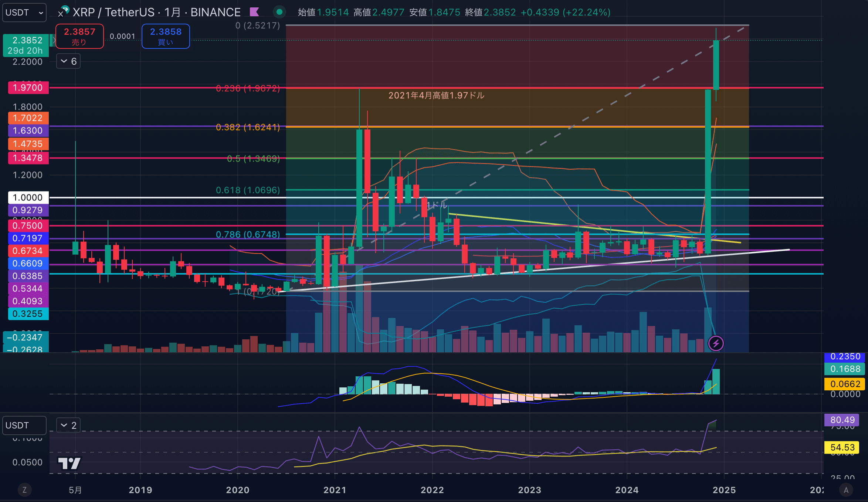Click the purple flag icon beside BINANCE
Image resolution: width=868 pixels, height=502 pixels.
[x=254, y=12]
